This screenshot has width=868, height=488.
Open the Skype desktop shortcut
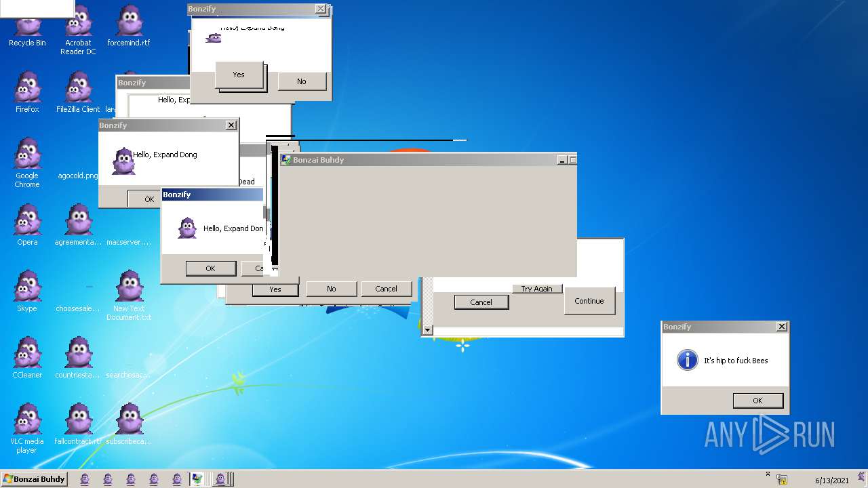27,291
